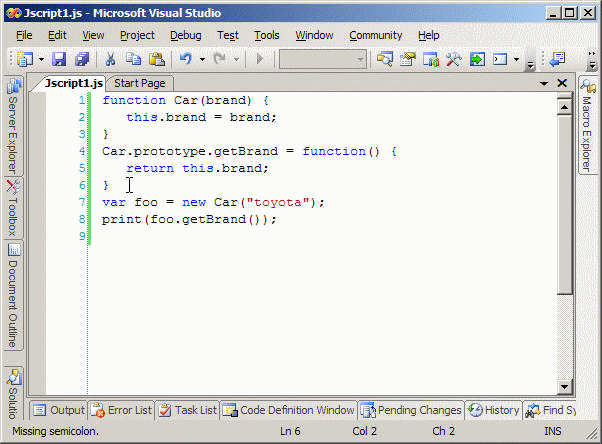Cut selection with the scissors icon
The height and width of the screenshot is (444, 602).
coord(110,60)
